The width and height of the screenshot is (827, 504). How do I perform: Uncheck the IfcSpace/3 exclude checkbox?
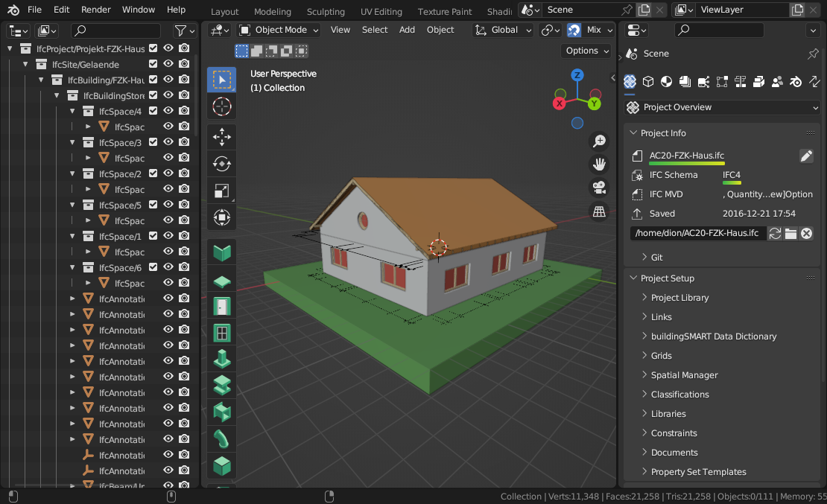click(153, 142)
